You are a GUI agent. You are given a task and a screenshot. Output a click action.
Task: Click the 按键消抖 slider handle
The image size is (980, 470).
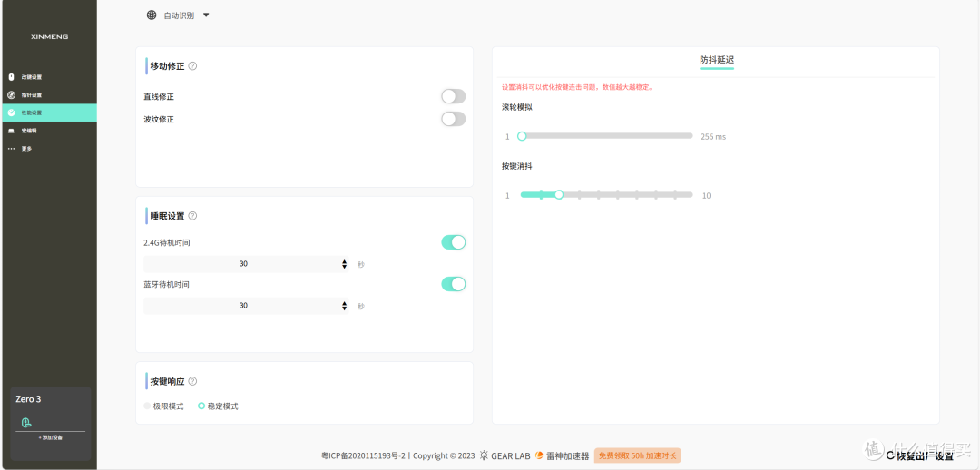[559, 195]
